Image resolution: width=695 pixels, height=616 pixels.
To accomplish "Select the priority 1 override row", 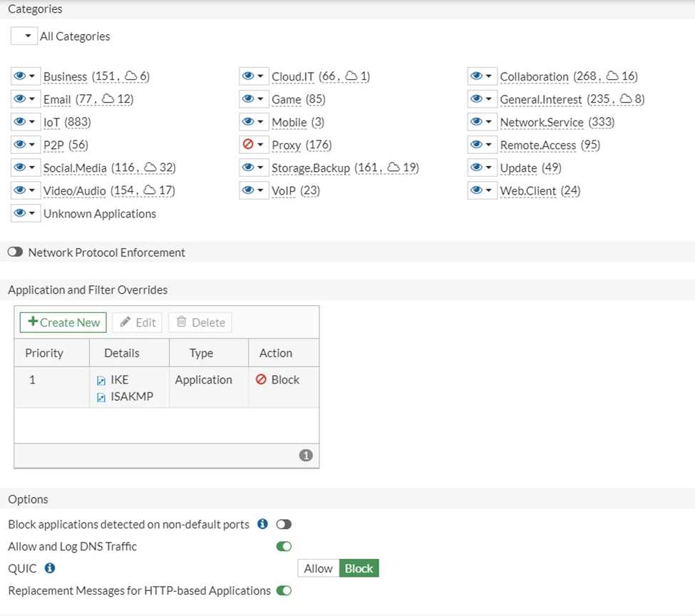I will [167, 387].
